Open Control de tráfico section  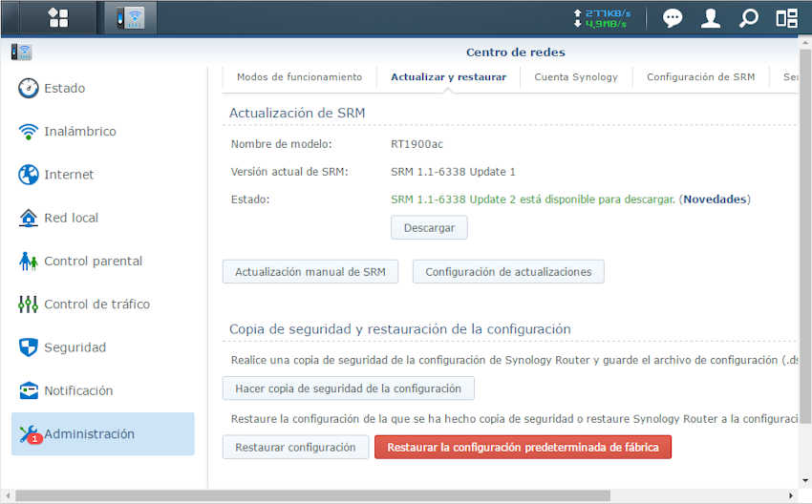102,304
